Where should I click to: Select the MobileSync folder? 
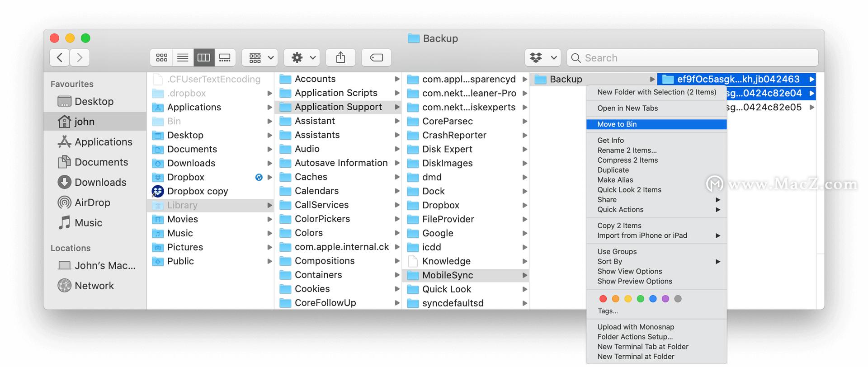pos(466,275)
